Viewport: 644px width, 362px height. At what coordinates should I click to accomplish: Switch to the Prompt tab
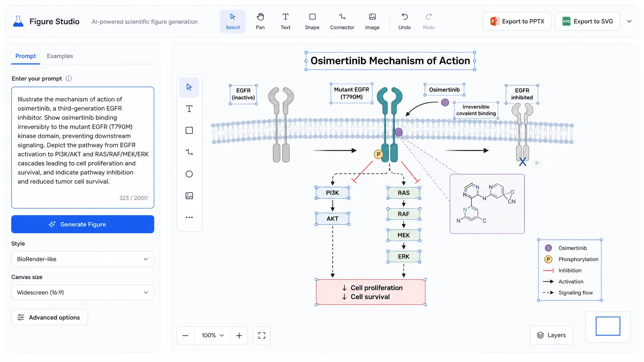point(25,56)
